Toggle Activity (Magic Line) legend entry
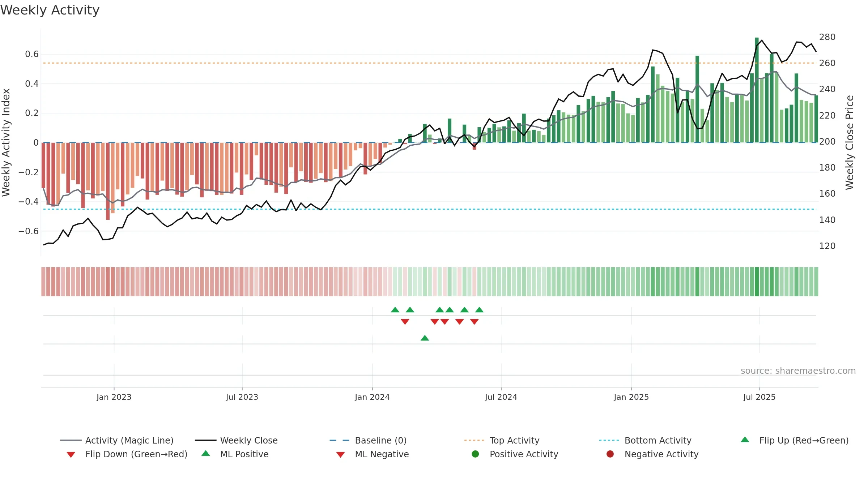This screenshot has height=488, width=868. click(117, 440)
